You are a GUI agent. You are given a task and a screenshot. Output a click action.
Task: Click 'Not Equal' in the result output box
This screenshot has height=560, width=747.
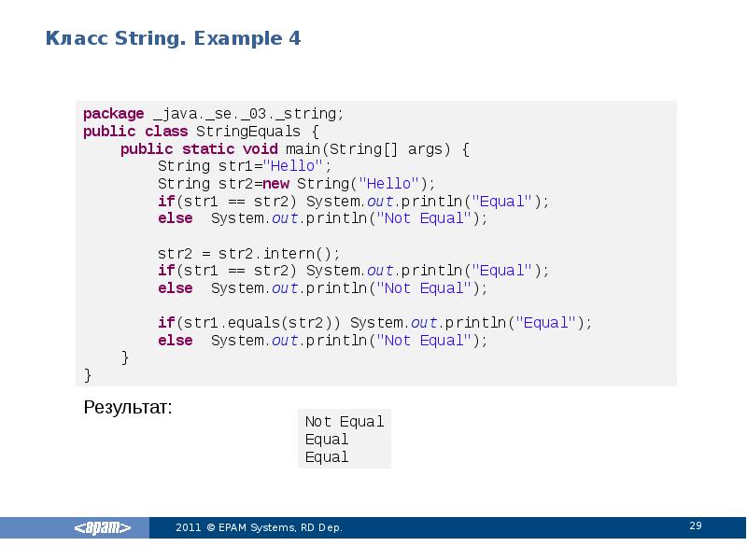point(344,422)
